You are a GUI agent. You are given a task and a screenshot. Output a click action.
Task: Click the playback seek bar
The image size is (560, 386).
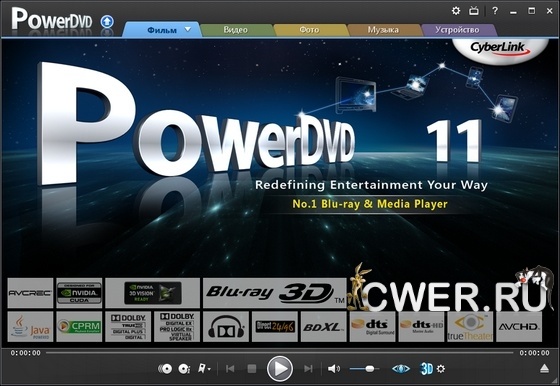click(280, 353)
